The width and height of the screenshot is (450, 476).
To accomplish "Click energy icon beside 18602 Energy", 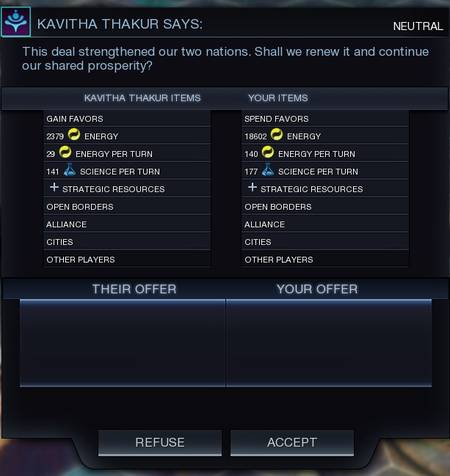I will pyautogui.click(x=276, y=135).
